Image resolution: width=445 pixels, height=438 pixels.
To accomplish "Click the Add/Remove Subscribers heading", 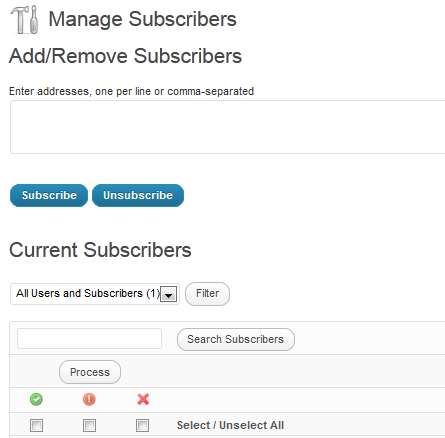I will [x=125, y=56].
